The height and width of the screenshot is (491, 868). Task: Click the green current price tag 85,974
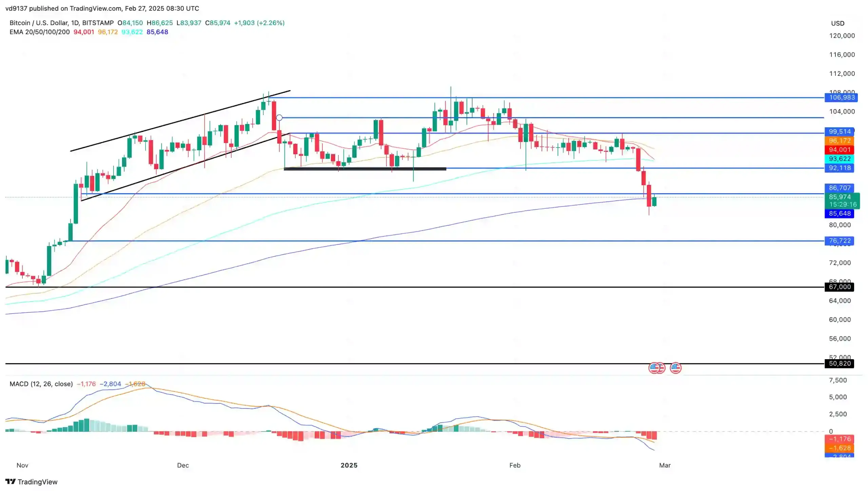click(x=840, y=197)
